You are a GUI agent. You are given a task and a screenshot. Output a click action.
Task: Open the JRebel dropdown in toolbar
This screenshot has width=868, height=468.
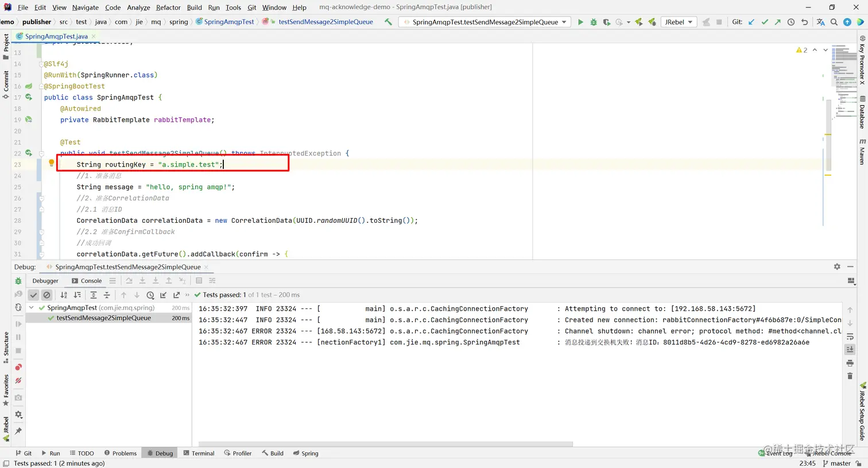[679, 22]
